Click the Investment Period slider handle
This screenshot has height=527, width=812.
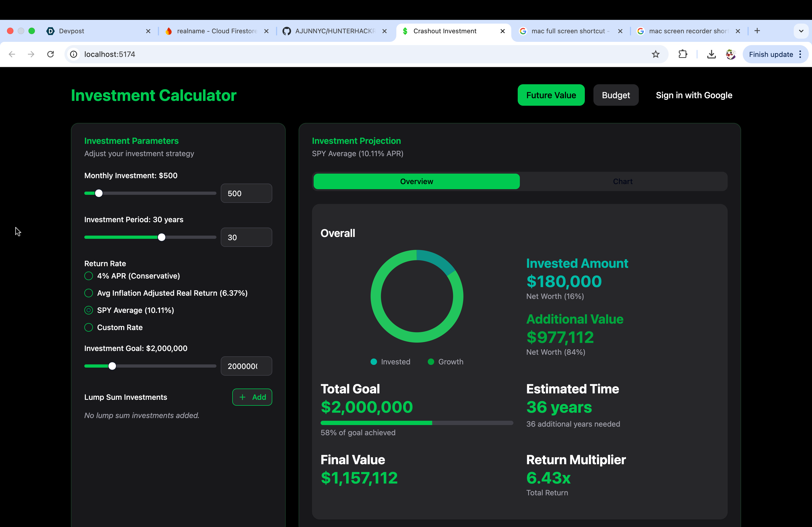[x=162, y=237]
